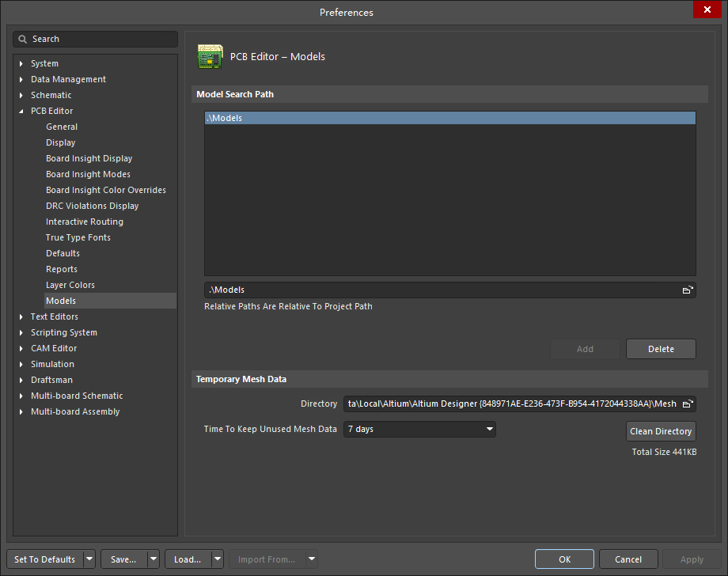Click the Total Size 441KB text
Viewport: 728px width, 576px height.
click(664, 452)
